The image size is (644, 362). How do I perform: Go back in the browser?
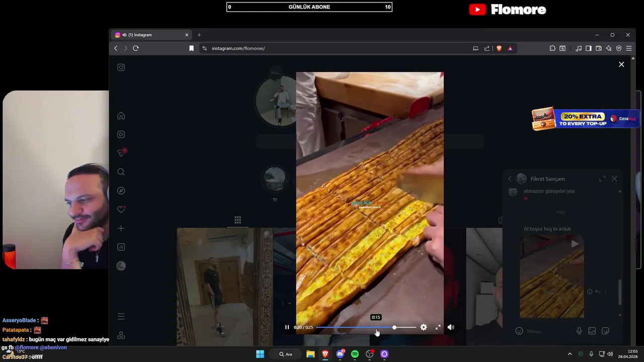pos(116,48)
